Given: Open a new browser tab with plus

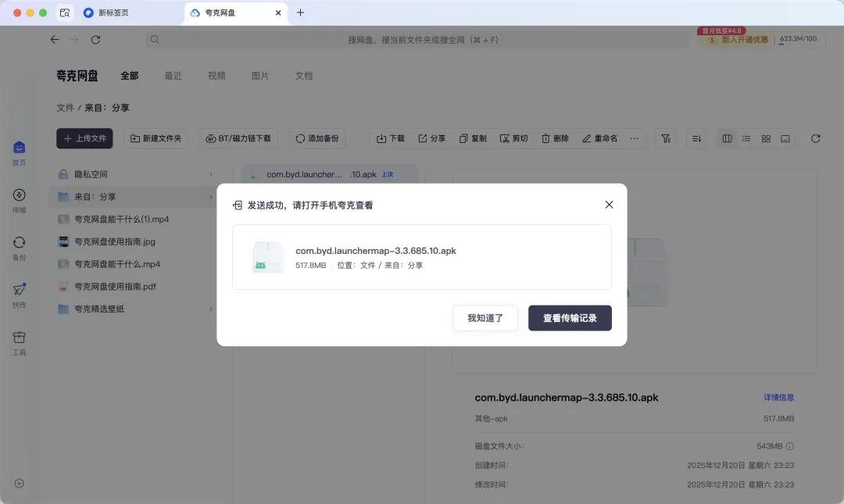Looking at the screenshot, I should point(300,13).
